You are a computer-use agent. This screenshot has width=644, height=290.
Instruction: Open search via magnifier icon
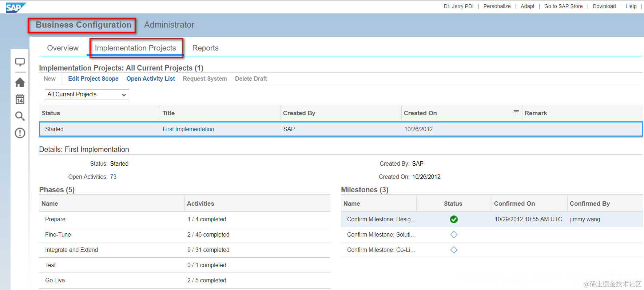20,116
